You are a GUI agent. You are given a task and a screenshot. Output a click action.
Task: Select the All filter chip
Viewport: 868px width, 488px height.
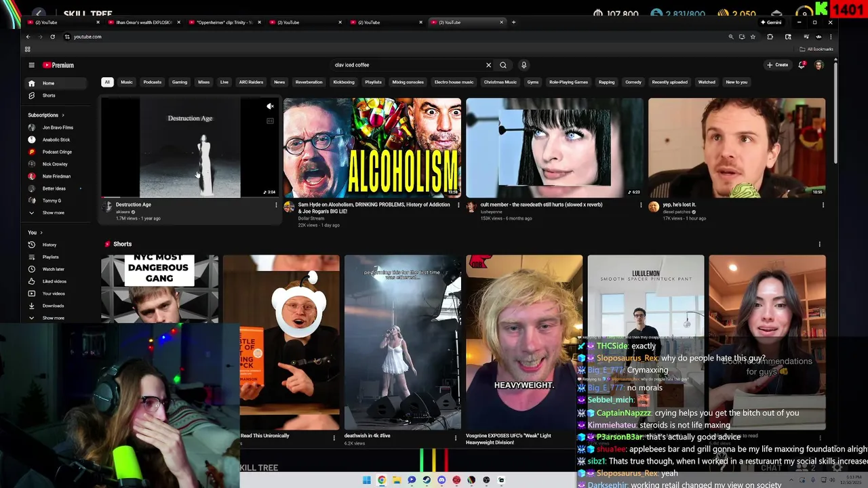point(107,82)
